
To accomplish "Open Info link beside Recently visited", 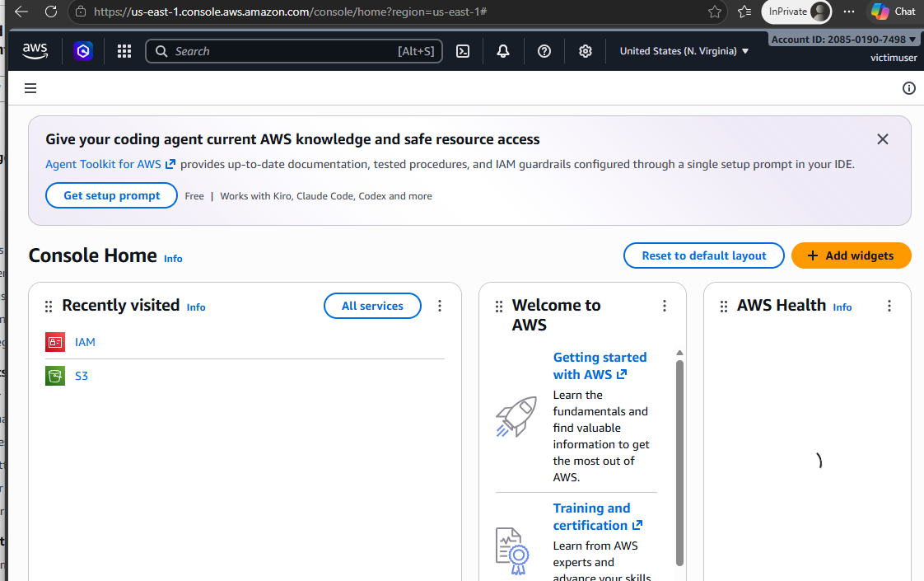I will [196, 307].
